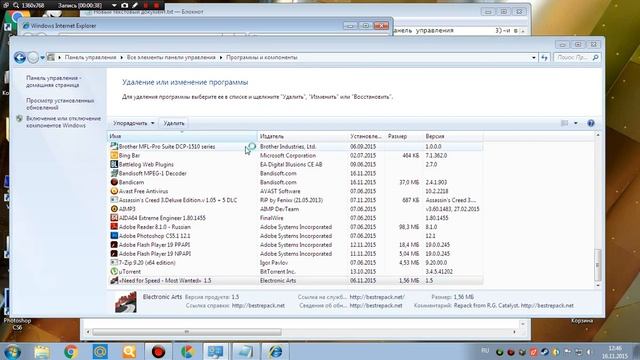Open Панель управления - домашняя страница link
This screenshot has width=640, height=360.
53,81
